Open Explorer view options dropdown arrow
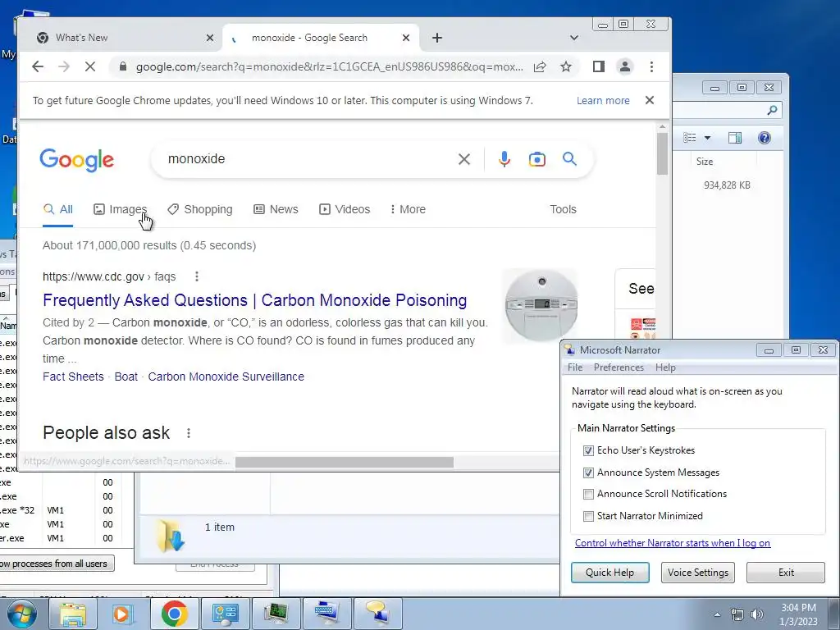 [x=707, y=138]
